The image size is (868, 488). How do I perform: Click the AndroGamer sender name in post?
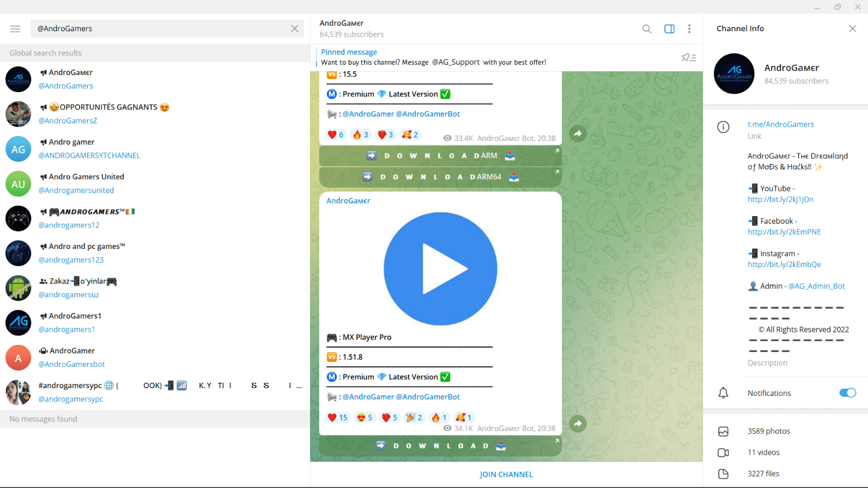pyautogui.click(x=348, y=201)
